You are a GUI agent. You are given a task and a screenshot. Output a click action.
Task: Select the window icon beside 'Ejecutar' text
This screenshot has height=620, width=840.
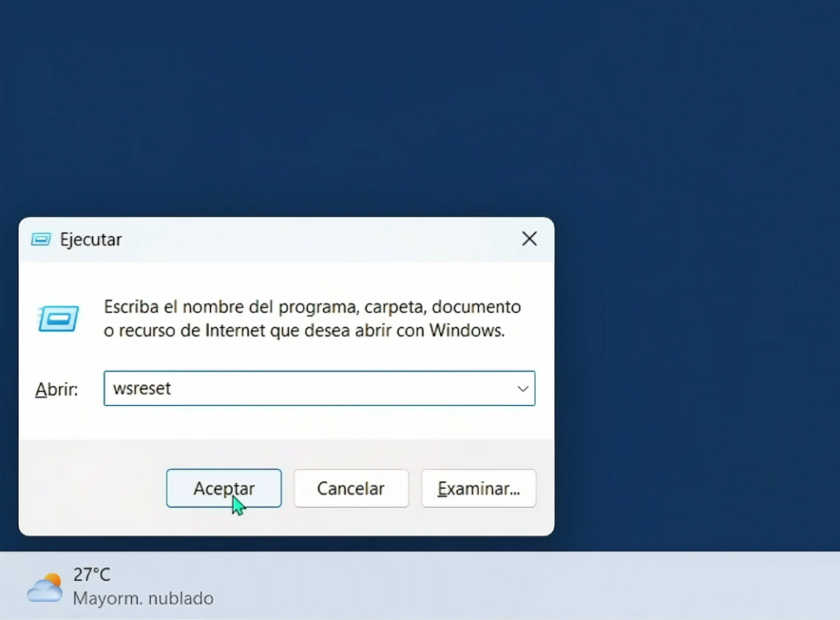pyautogui.click(x=40, y=239)
